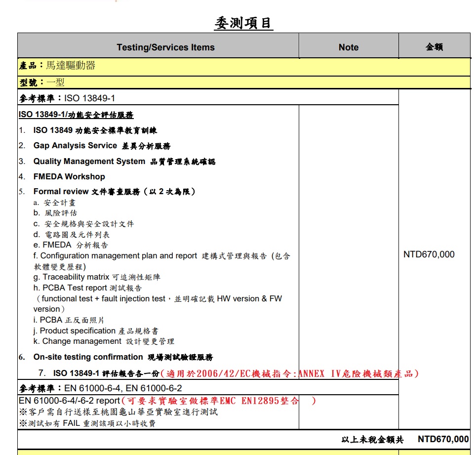Image resolution: width=476 pixels, height=455 pixels.
Task: Click the 參考標準：ISO 13849-1 line
Action: [x=67, y=98]
